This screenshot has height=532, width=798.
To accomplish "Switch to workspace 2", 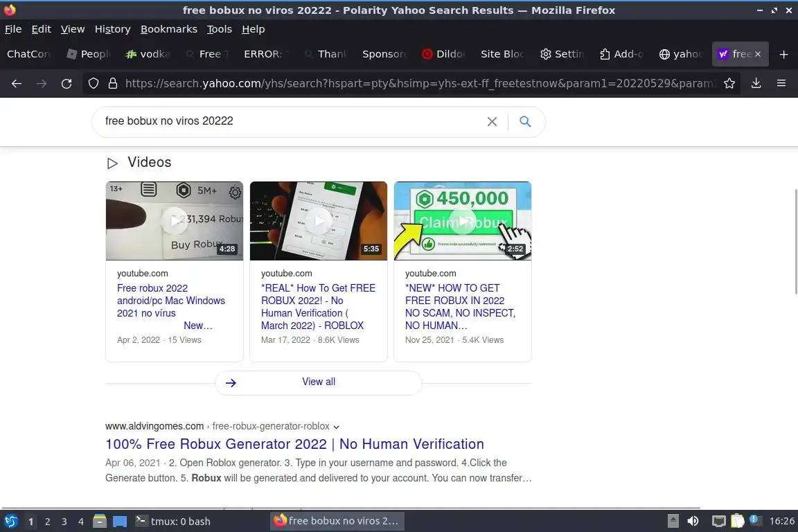I will tap(47, 522).
